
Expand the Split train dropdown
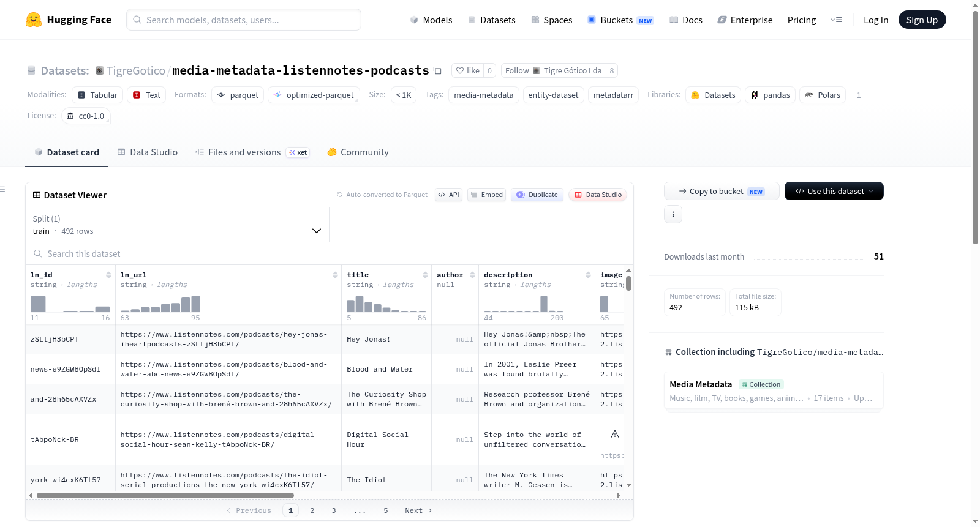point(177,225)
